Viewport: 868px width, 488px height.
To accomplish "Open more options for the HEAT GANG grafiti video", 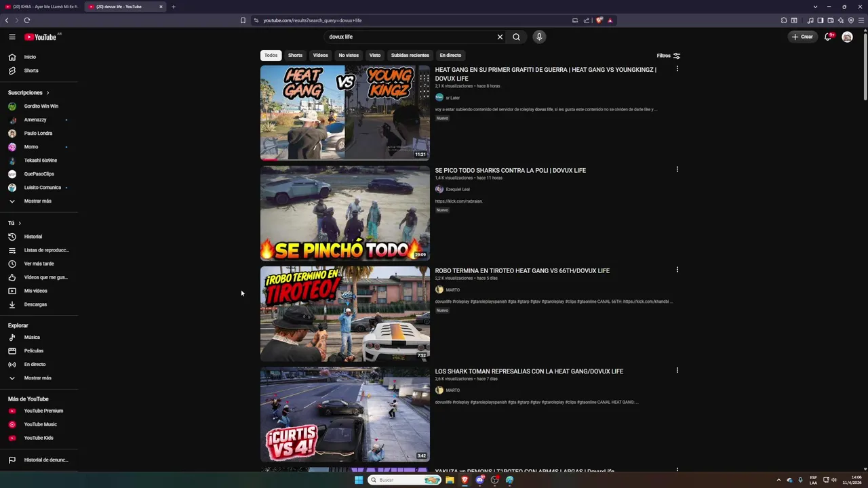I will pos(677,69).
